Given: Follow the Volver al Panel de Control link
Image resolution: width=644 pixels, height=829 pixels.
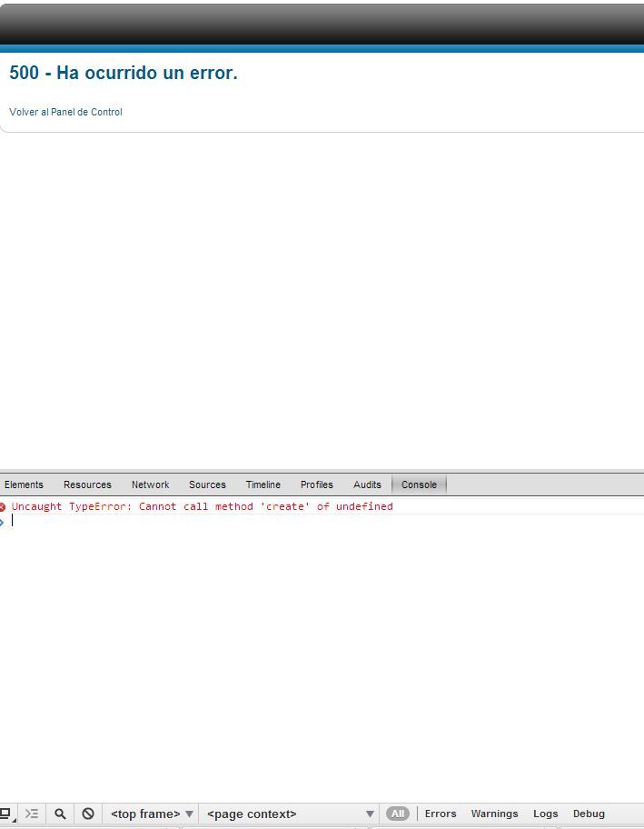Looking at the screenshot, I should (65, 112).
